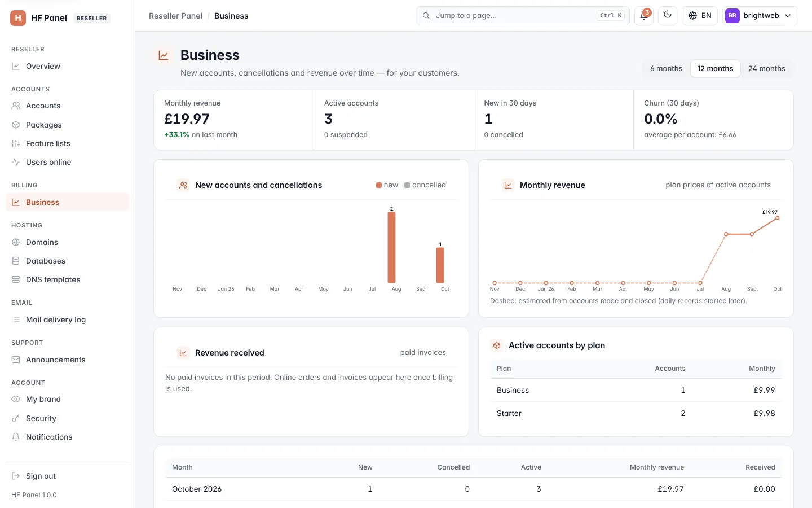Viewport: 812px width, 508px height.
Task: Open Security settings
Action: pyautogui.click(x=67, y=418)
